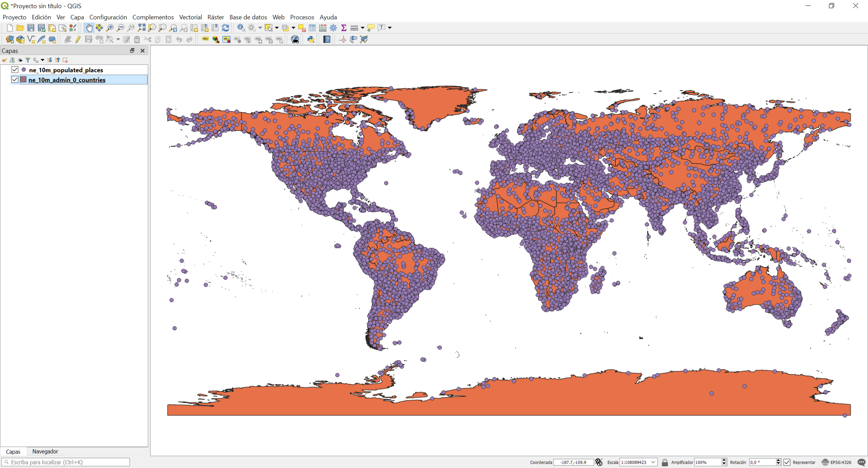Click the EPSG:4326 CRS button

837,462
